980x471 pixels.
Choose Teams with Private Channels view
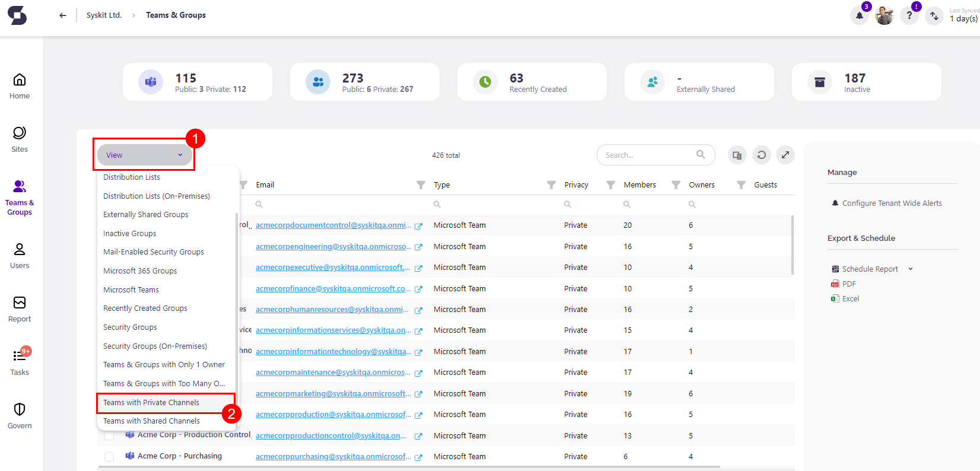point(151,402)
